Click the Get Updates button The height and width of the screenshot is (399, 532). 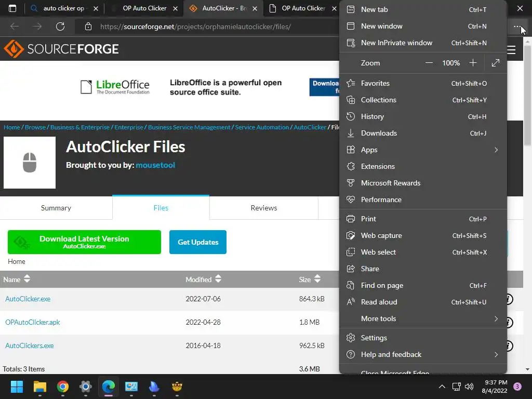point(198,242)
